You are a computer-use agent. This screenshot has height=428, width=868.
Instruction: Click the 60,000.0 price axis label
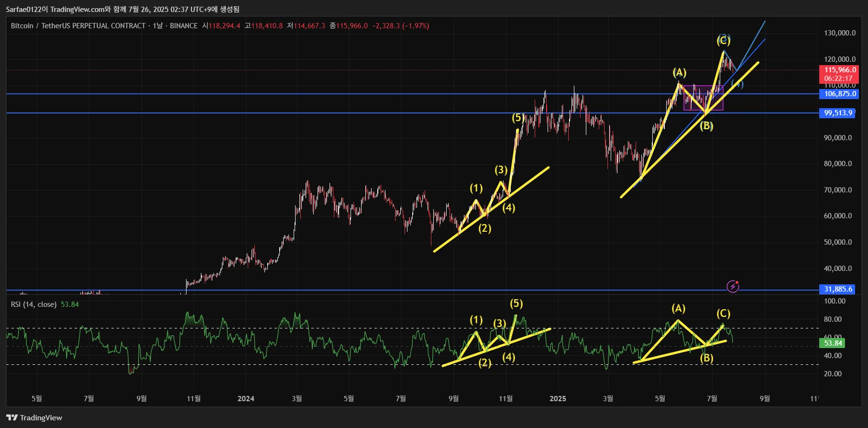pyautogui.click(x=838, y=216)
